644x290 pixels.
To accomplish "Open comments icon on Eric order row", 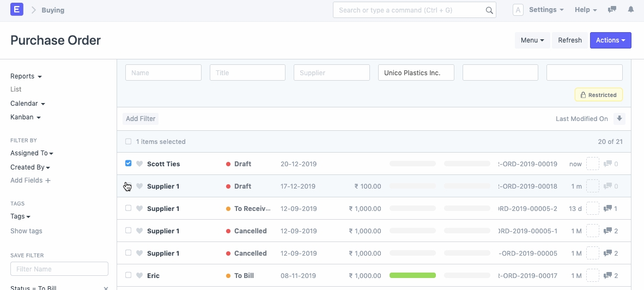I will (x=608, y=276).
